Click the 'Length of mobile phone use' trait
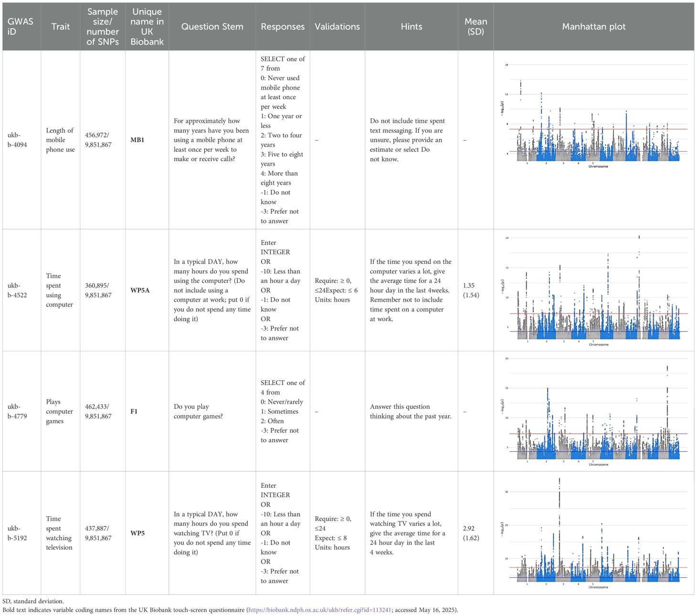Viewport: 697px width, 616px height. click(60, 140)
